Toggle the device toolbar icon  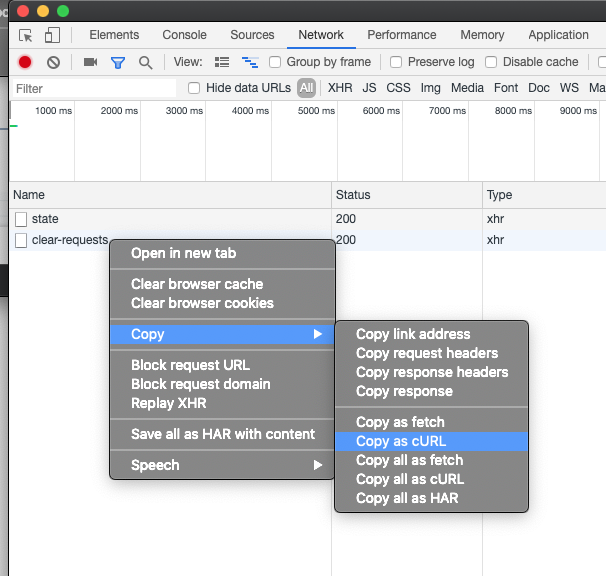52,35
